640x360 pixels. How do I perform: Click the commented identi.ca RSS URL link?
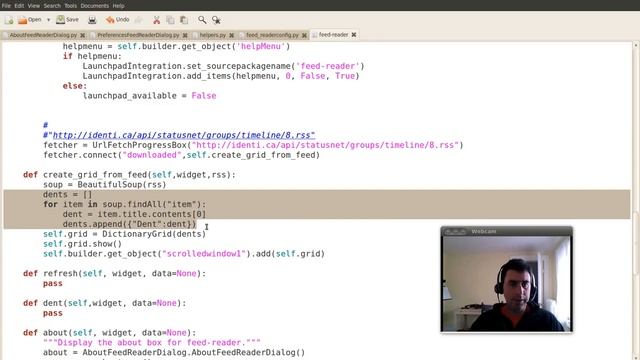pyautogui.click(x=184, y=135)
